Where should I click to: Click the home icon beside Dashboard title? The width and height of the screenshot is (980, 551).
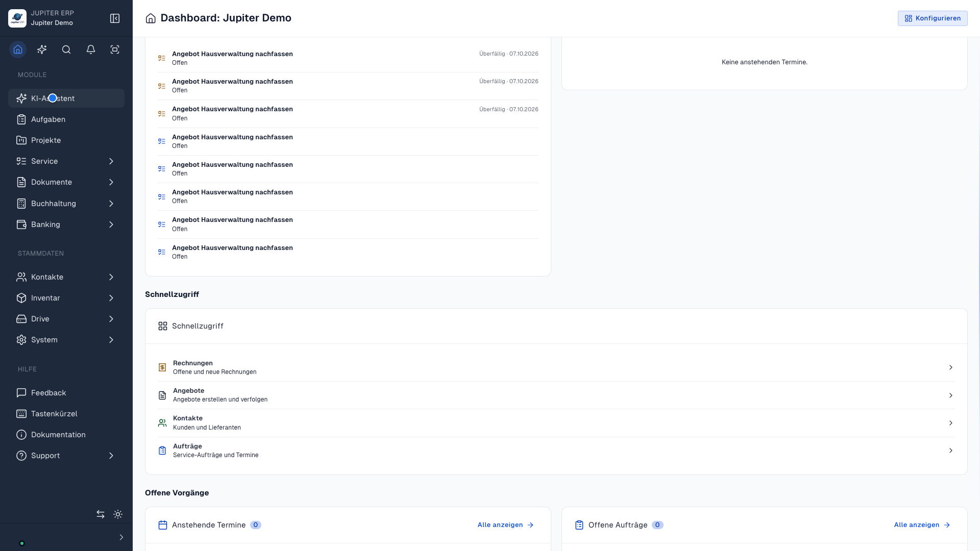pos(151,18)
